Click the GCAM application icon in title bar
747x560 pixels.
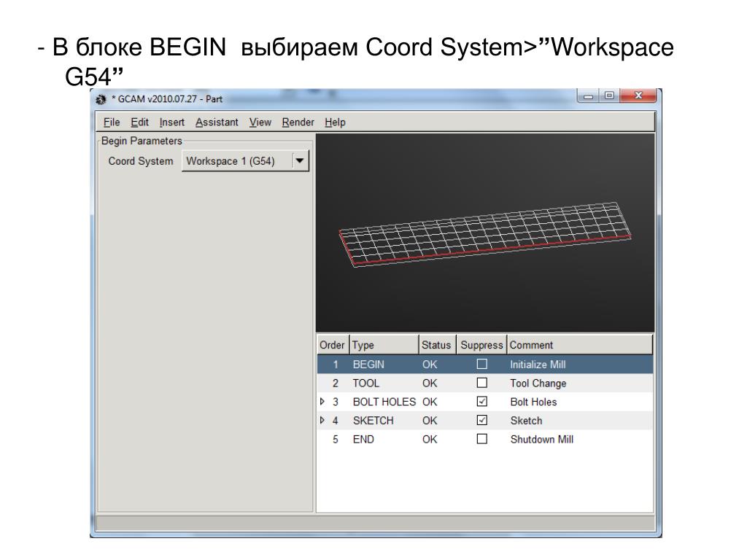[x=101, y=99]
